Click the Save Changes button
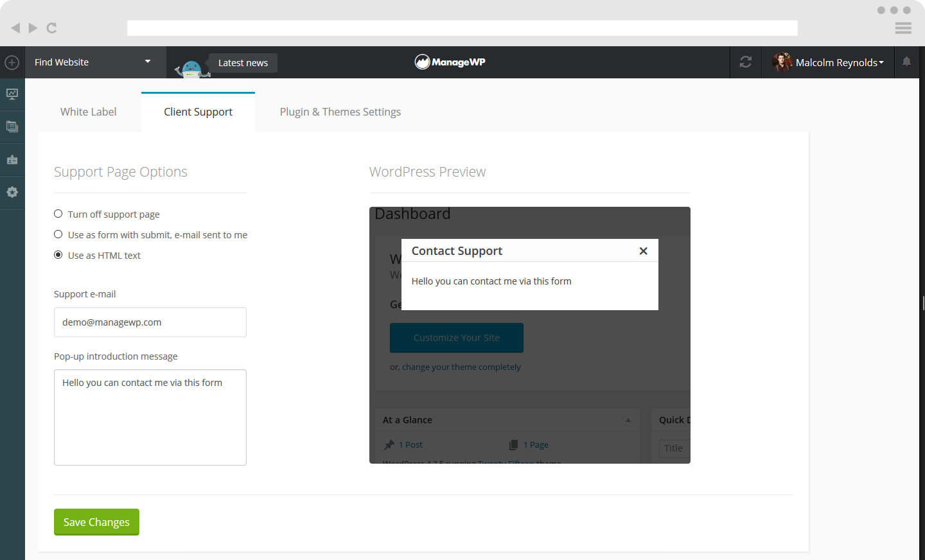This screenshot has height=560, width=925. pyautogui.click(x=96, y=522)
